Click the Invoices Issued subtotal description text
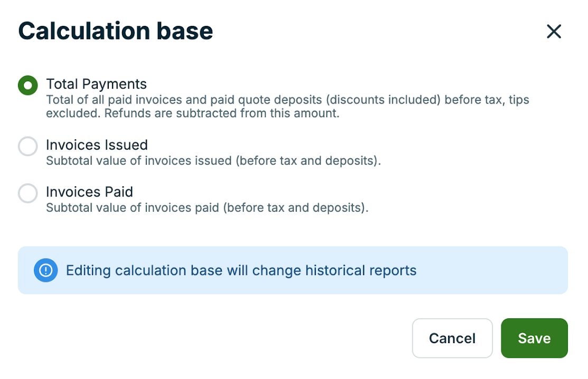Image resolution: width=588 pixels, height=379 pixels. point(213,161)
